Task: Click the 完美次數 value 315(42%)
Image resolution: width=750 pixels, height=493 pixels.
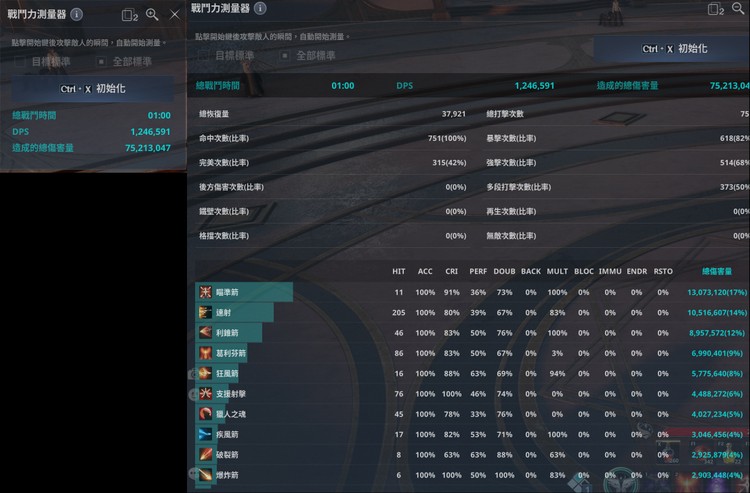Action: point(449,163)
